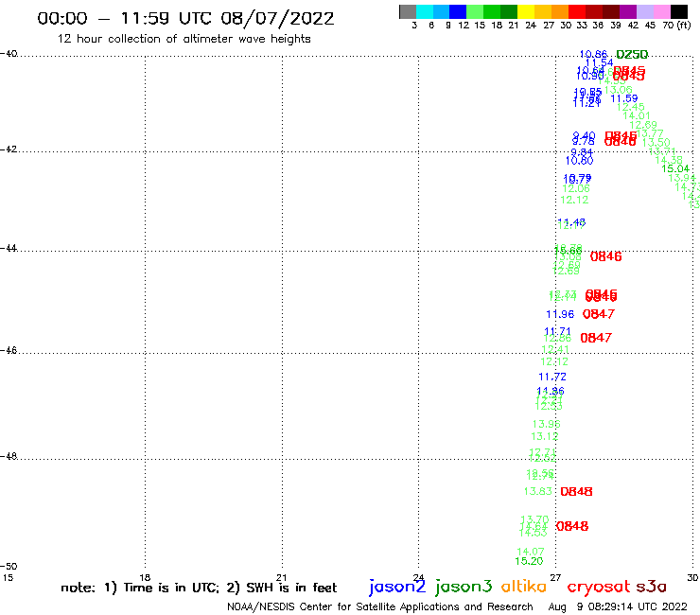Click the title '00:00 – 11:59 UTC 08/07/2022'
Screen dimensions: 700x615
(x=185, y=19)
